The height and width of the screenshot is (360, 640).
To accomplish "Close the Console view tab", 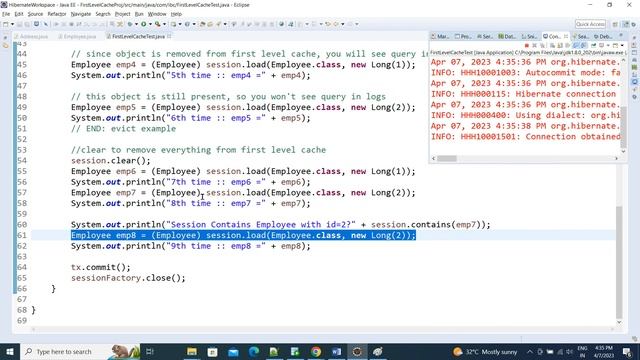I will pyautogui.click(x=566, y=36).
